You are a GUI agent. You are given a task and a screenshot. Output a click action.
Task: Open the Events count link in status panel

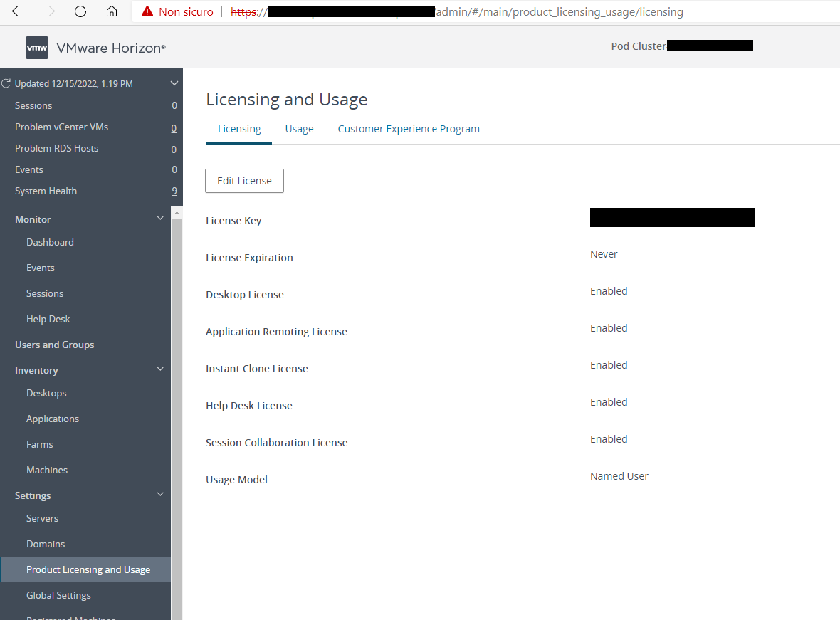[x=174, y=169]
